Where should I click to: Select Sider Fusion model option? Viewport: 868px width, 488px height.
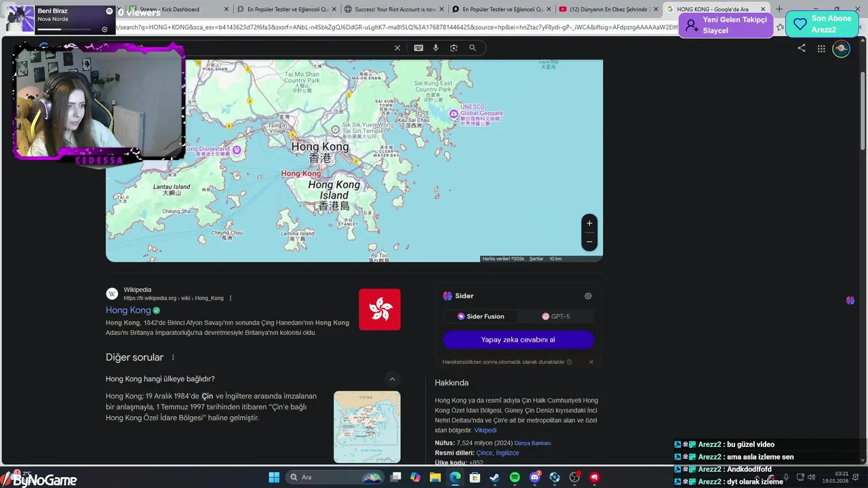pos(481,317)
